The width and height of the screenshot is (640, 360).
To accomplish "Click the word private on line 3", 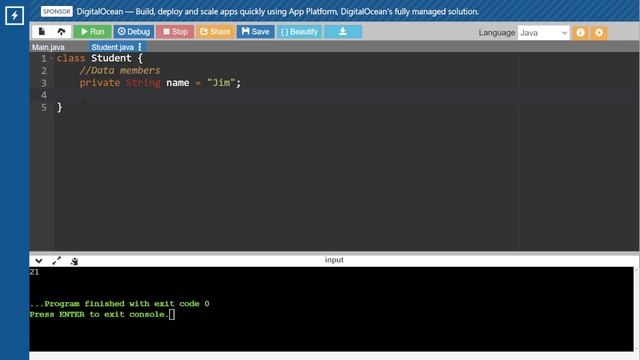I will click(100, 83).
